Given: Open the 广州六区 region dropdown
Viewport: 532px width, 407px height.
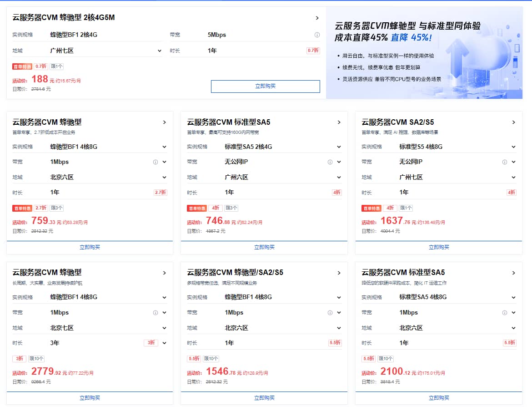Looking at the screenshot, I should point(339,178).
